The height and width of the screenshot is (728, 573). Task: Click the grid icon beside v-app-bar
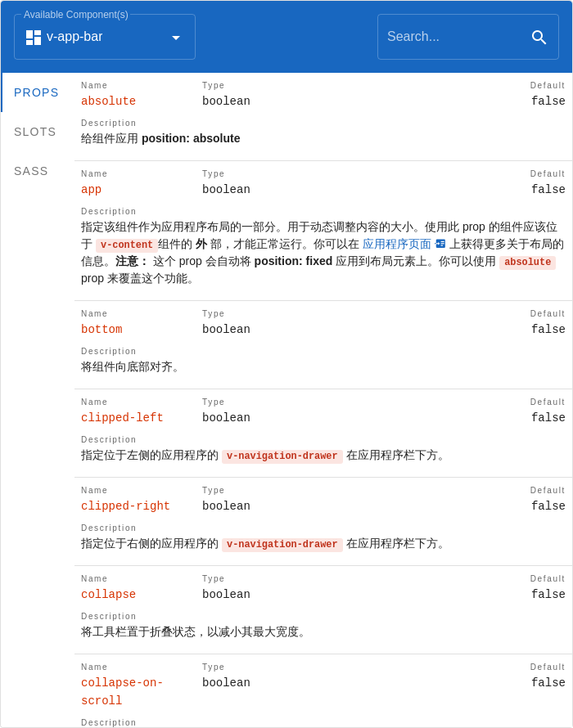pos(33,37)
